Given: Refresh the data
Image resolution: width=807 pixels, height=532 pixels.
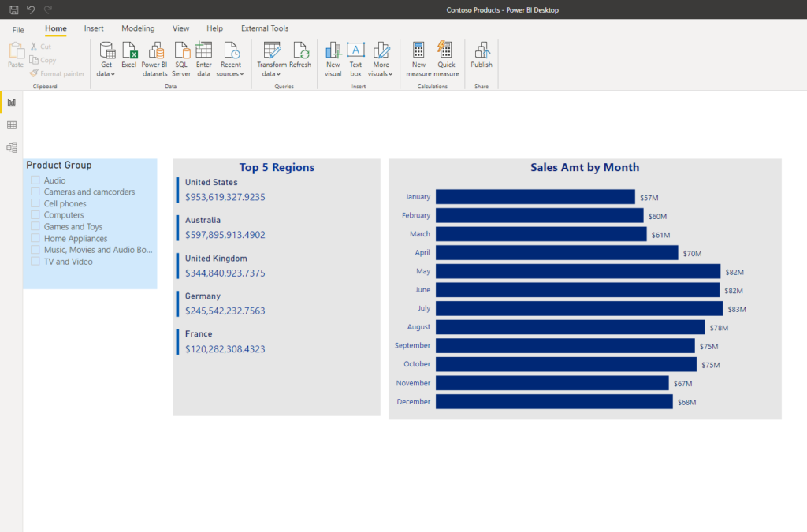Looking at the screenshot, I should (300, 55).
